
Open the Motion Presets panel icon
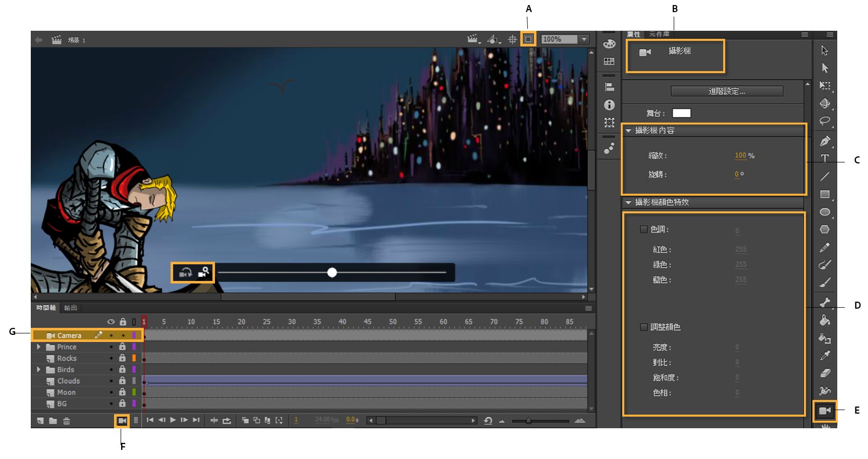click(609, 148)
